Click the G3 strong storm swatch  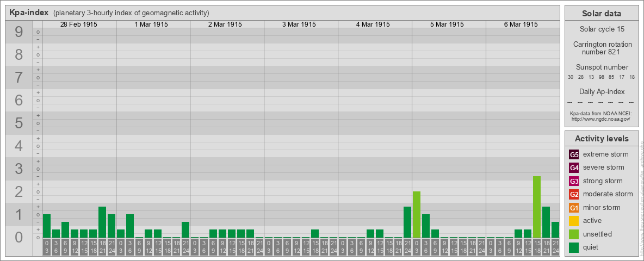574,181
